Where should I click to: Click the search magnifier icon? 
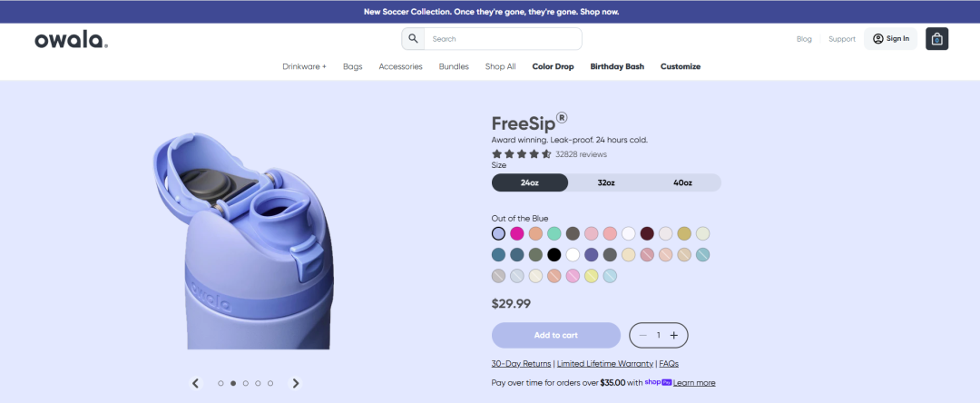[413, 39]
